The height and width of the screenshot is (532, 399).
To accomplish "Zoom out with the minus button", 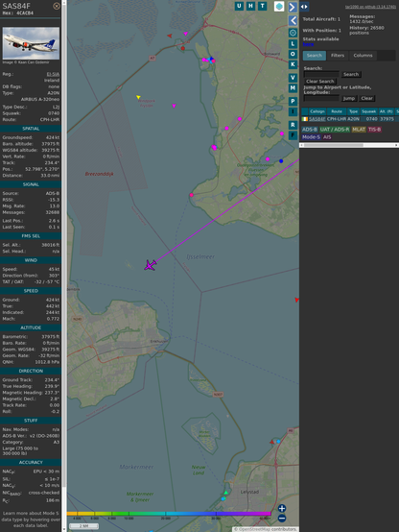I will point(282,519).
